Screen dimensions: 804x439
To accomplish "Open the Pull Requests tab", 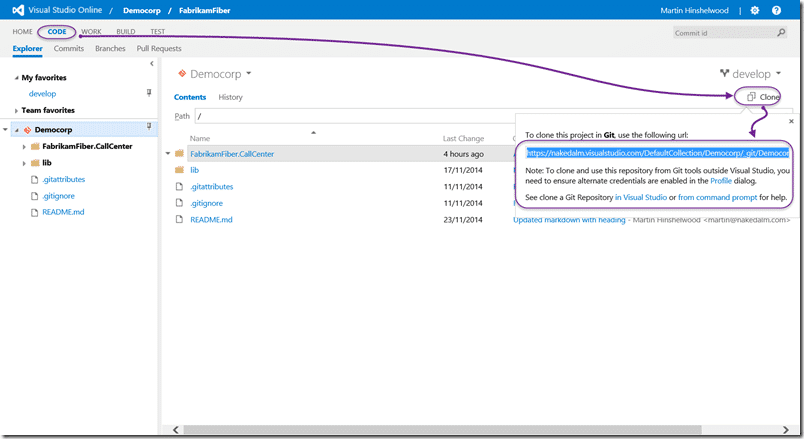I will (159, 48).
